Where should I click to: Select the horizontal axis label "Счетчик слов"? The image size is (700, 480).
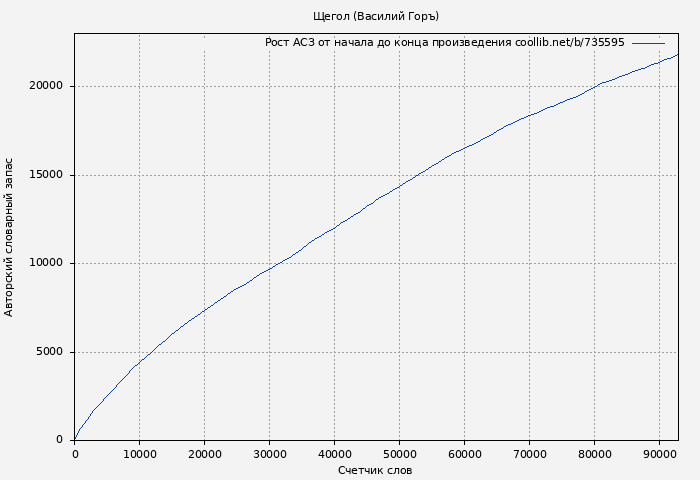point(375,470)
